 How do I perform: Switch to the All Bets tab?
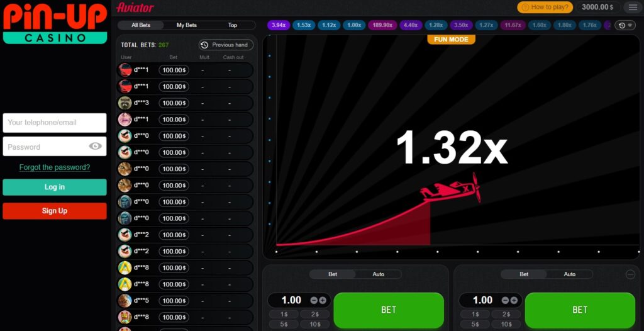pos(141,25)
